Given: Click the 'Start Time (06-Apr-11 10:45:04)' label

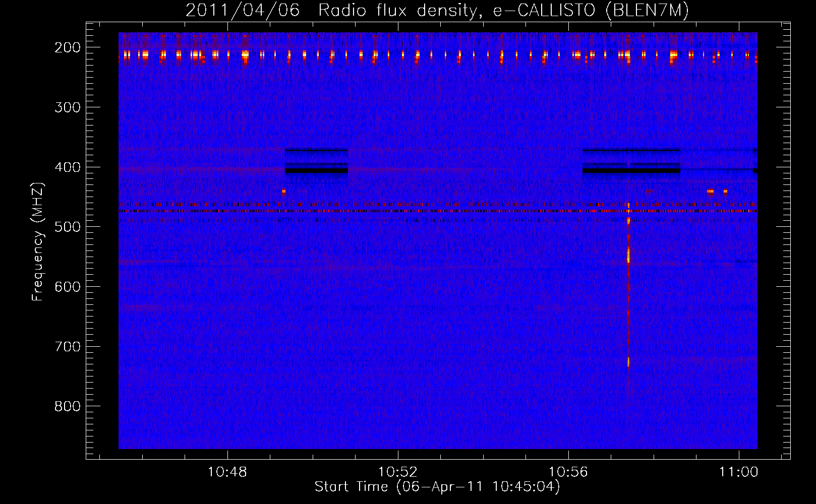Looking at the screenshot, I should tap(437, 487).
